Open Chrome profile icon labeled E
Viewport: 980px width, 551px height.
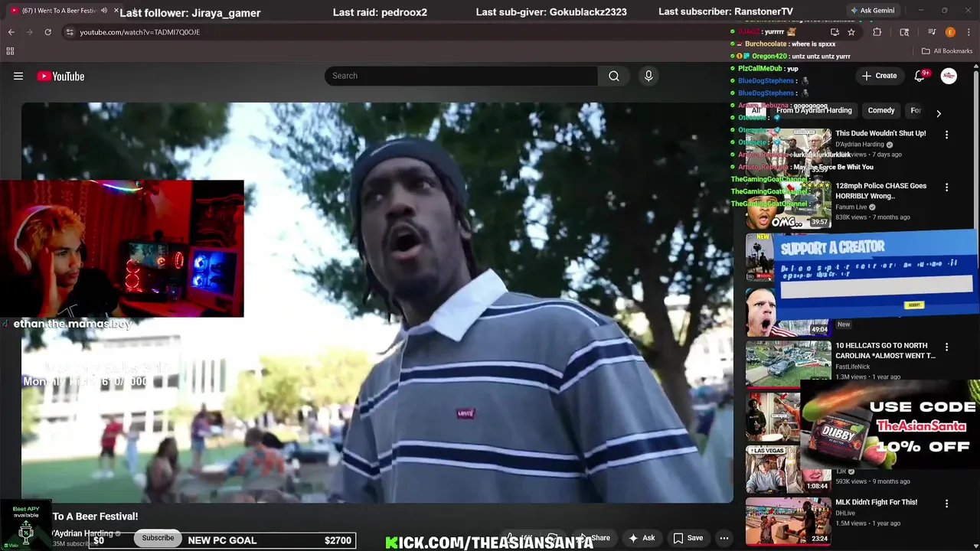(950, 32)
